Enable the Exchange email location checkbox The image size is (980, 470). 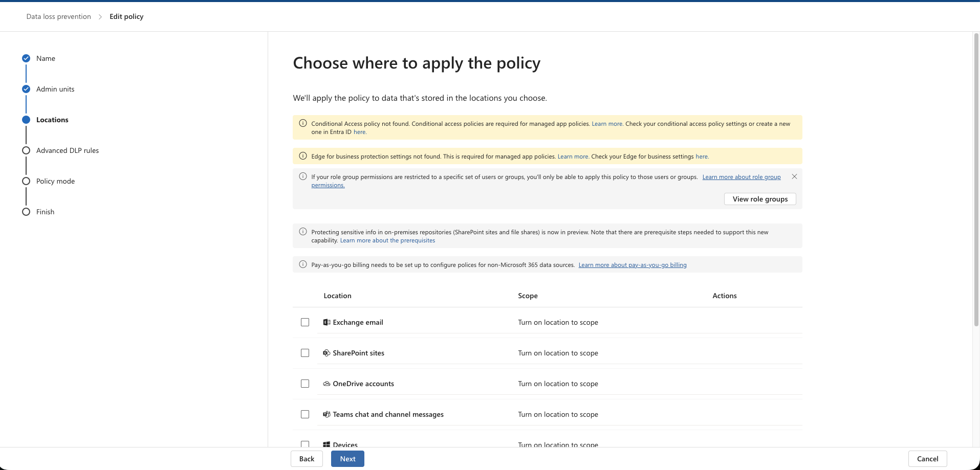coord(305,322)
